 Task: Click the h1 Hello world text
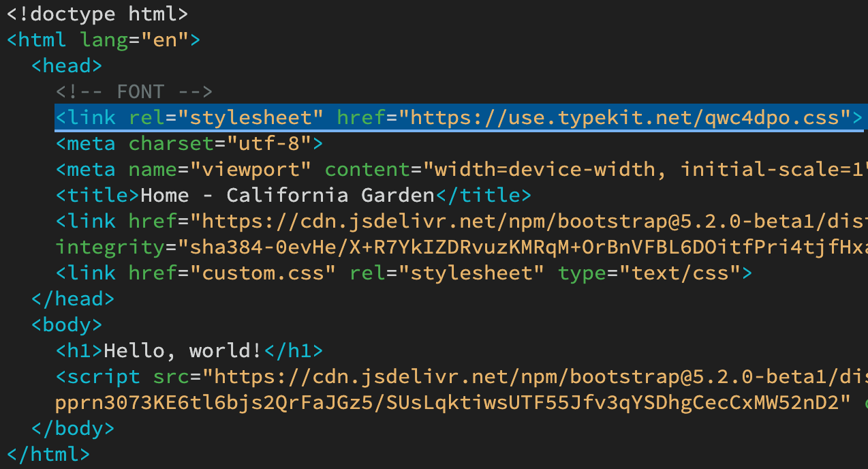(x=181, y=350)
